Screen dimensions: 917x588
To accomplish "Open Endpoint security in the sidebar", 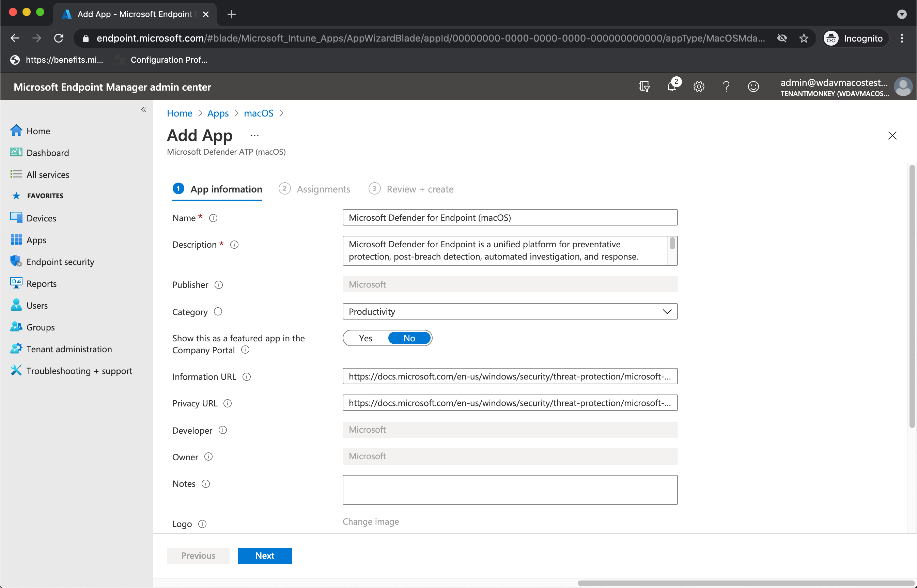I will pos(60,262).
